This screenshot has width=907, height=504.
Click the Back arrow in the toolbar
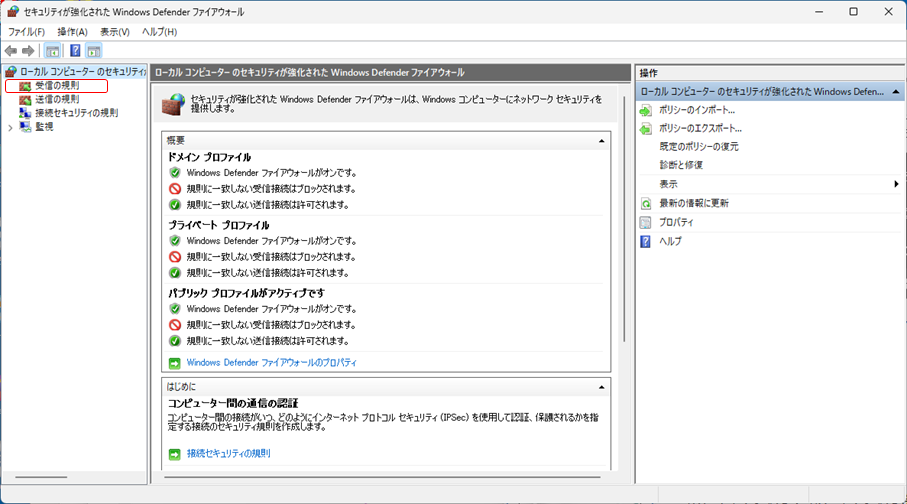[x=11, y=51]
